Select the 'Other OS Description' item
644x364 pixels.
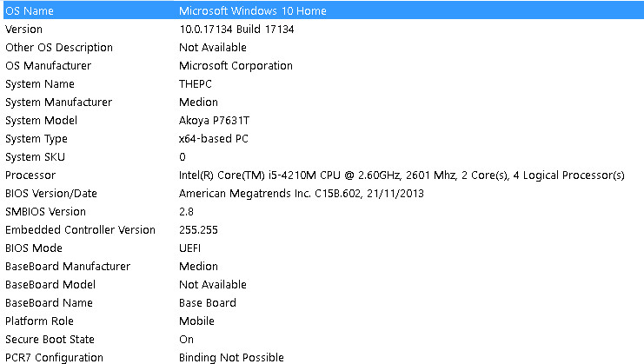tap(59, 48)
